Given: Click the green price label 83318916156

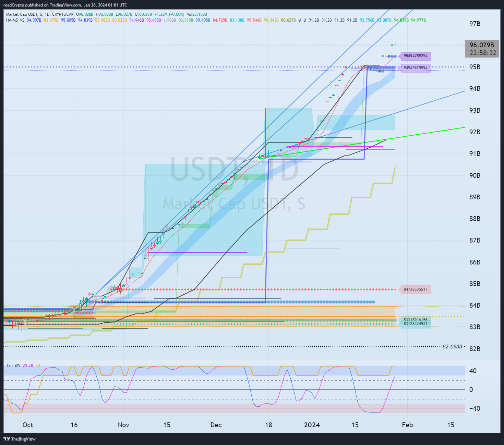Looking at the screenshot, I should point(416,320).
